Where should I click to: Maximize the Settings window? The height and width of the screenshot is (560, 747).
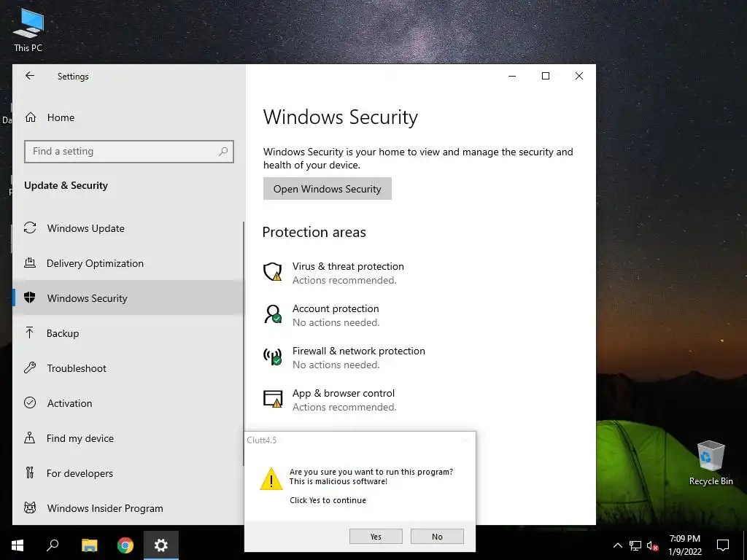[546, 76]
